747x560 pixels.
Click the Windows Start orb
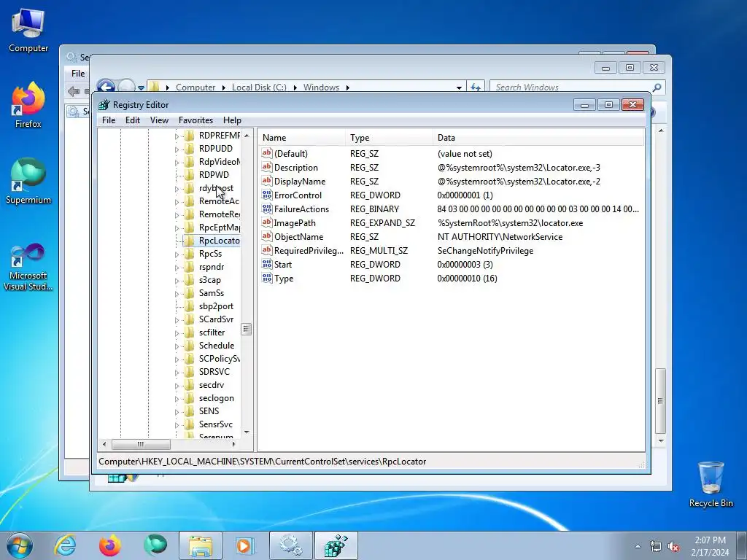click(x=20, y=545)
